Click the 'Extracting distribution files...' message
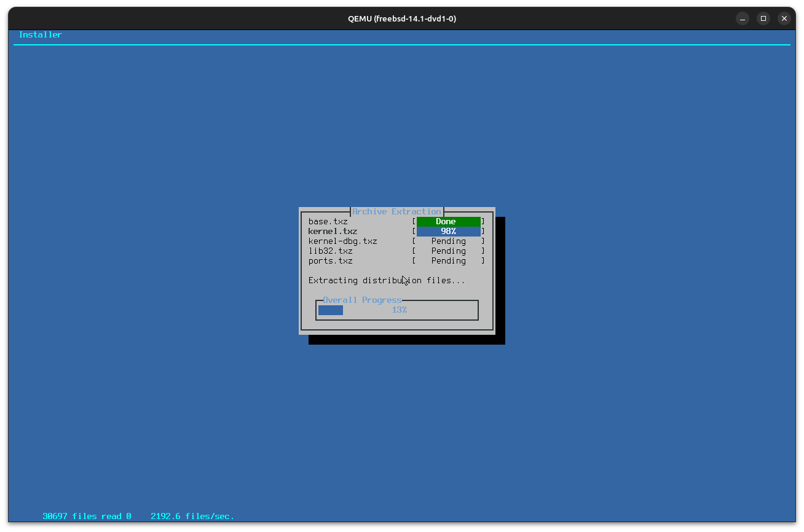Viewport: 804px width, 532px height. (387, 281)
